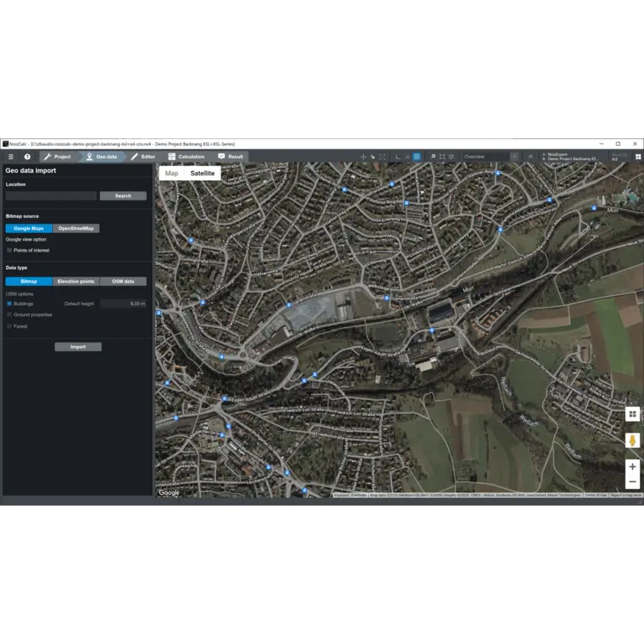Image resolution: width=644 pixels, height=644 pixels.
Task: Click the NoizExpert project info area
Action: pyautogui.click(x=570, y=157)
